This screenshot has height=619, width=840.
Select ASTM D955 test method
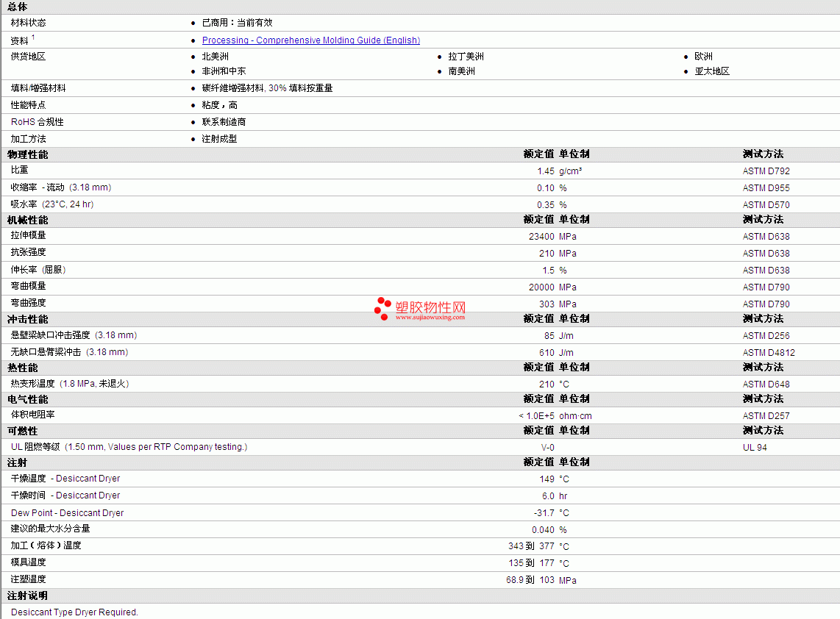click(766, 188)
